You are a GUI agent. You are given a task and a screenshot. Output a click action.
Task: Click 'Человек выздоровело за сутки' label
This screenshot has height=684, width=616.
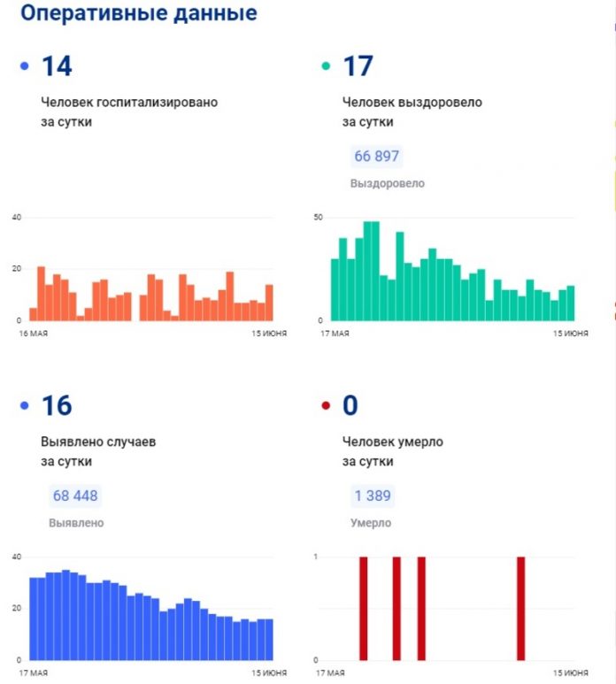412,111
